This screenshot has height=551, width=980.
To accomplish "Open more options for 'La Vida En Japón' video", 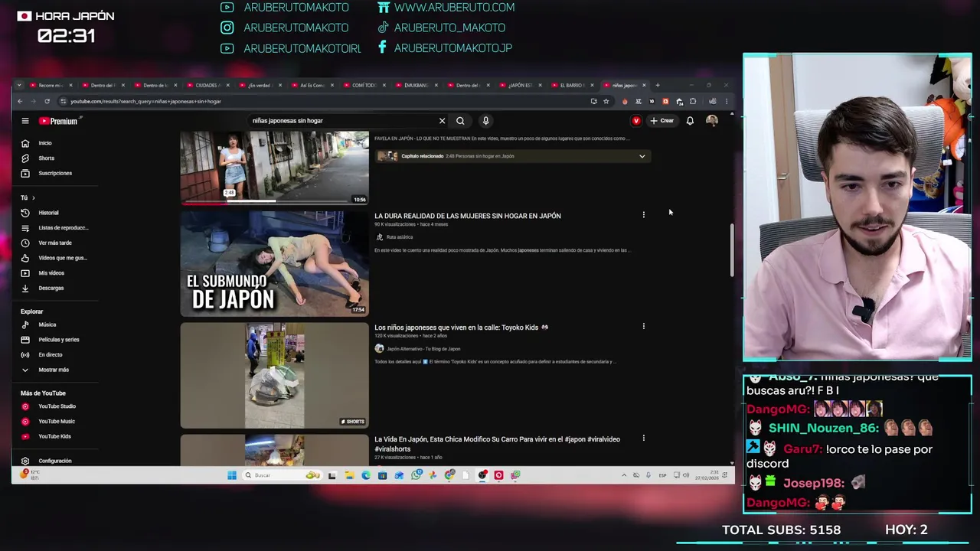I will click(x=643, y=439).
